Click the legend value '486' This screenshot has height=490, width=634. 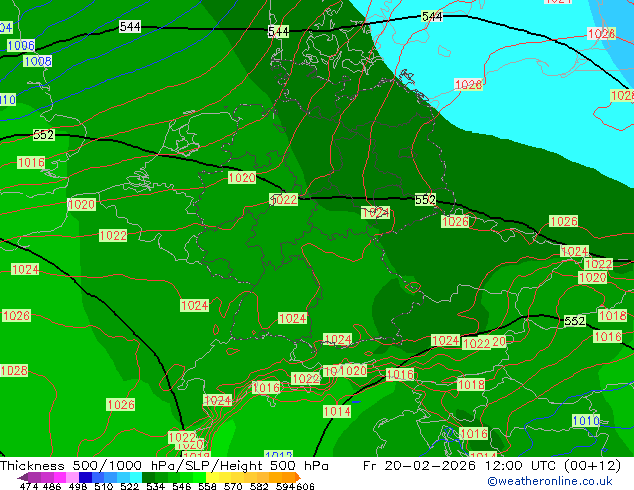tap(52, 486)
